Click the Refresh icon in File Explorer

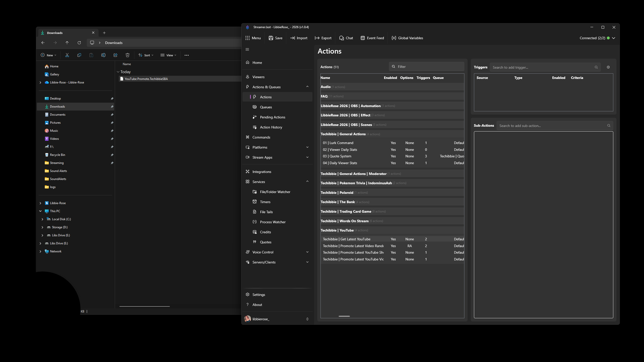pos(79,43)
